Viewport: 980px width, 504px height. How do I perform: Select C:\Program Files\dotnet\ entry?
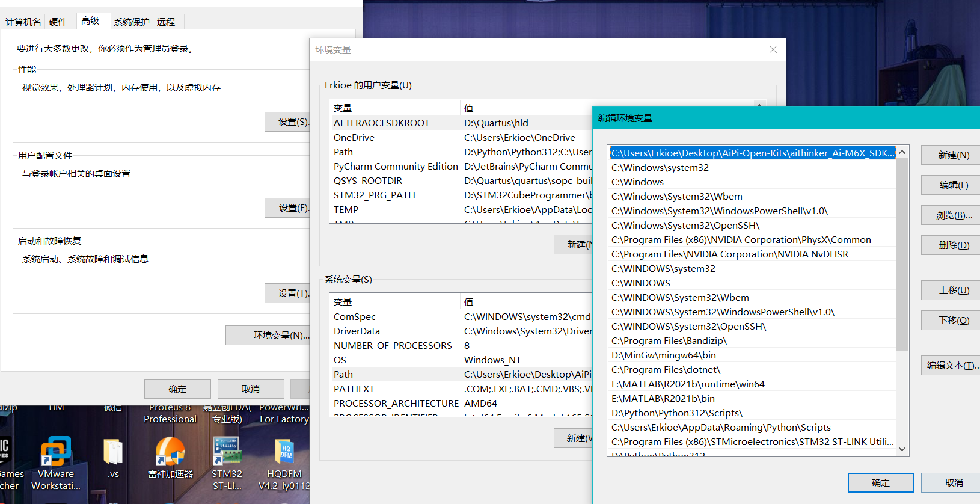coord(753,369)
